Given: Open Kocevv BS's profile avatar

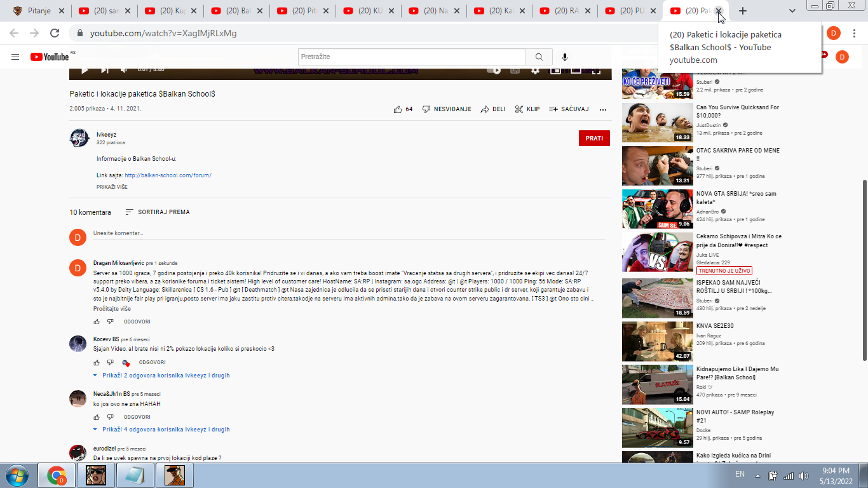Looking at the screenshot, I should pyautogui.click(x=78, y=344).
